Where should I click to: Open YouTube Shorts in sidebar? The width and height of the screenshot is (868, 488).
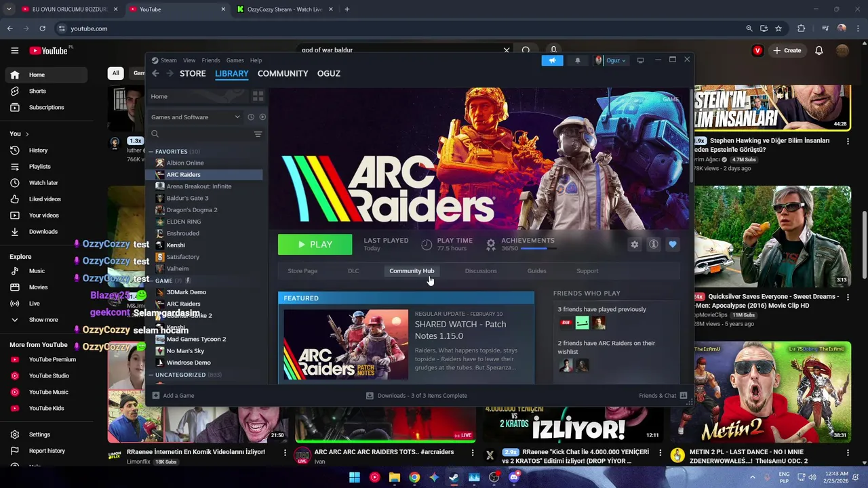coord(37,91)
